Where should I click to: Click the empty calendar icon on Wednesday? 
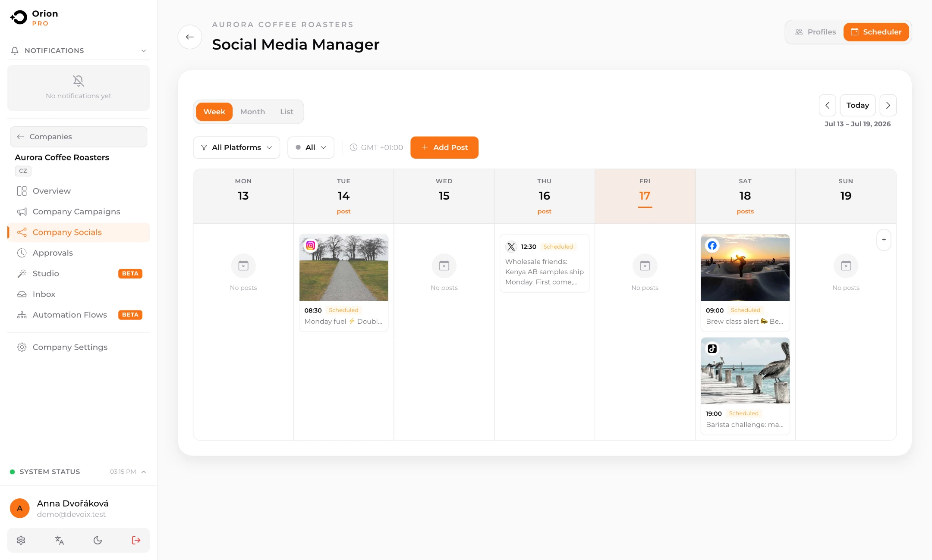click(444, 266)
